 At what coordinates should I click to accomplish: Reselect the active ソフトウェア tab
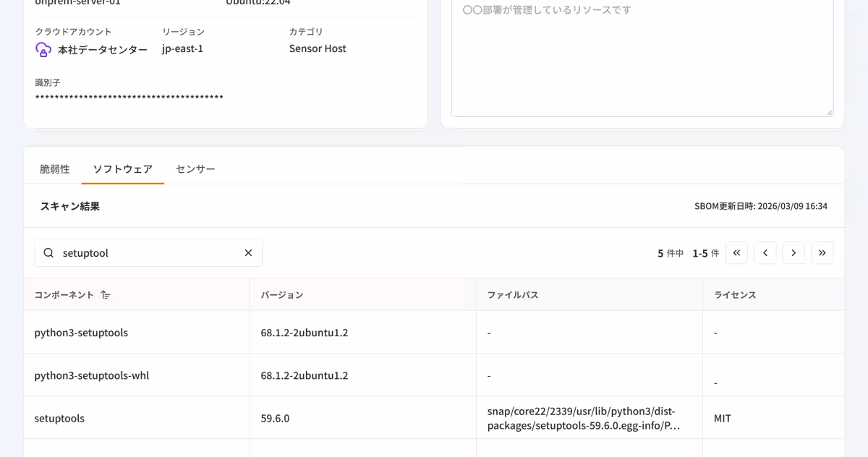coord(122,168)
